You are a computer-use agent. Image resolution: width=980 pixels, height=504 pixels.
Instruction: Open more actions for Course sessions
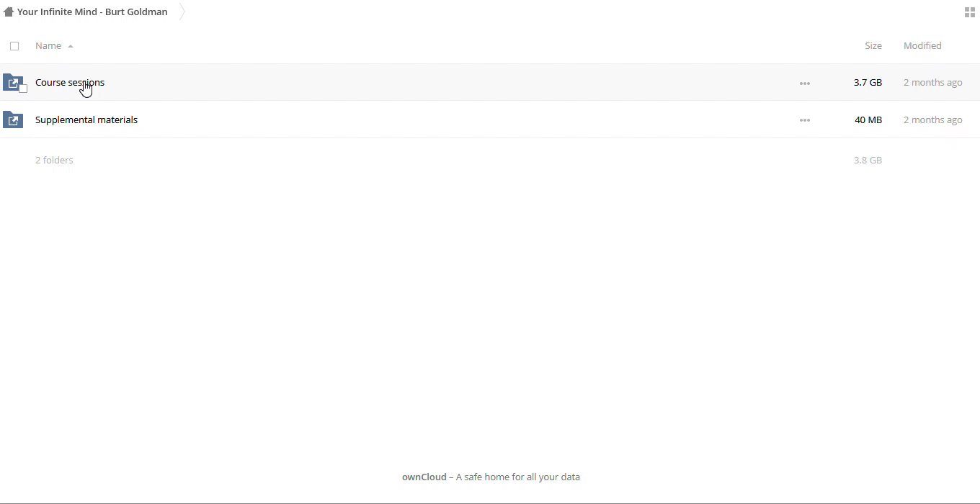805,84
